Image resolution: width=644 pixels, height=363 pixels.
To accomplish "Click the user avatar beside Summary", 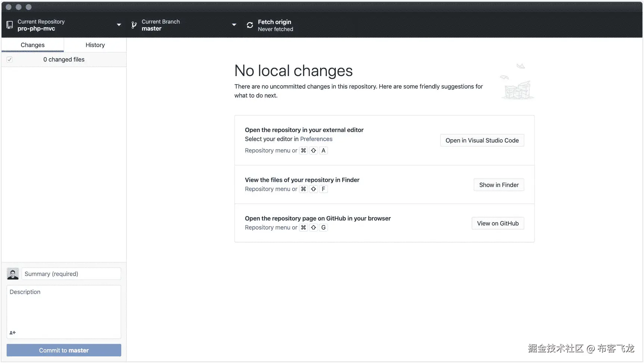I will pyautogui.click(x=13, y=274).
